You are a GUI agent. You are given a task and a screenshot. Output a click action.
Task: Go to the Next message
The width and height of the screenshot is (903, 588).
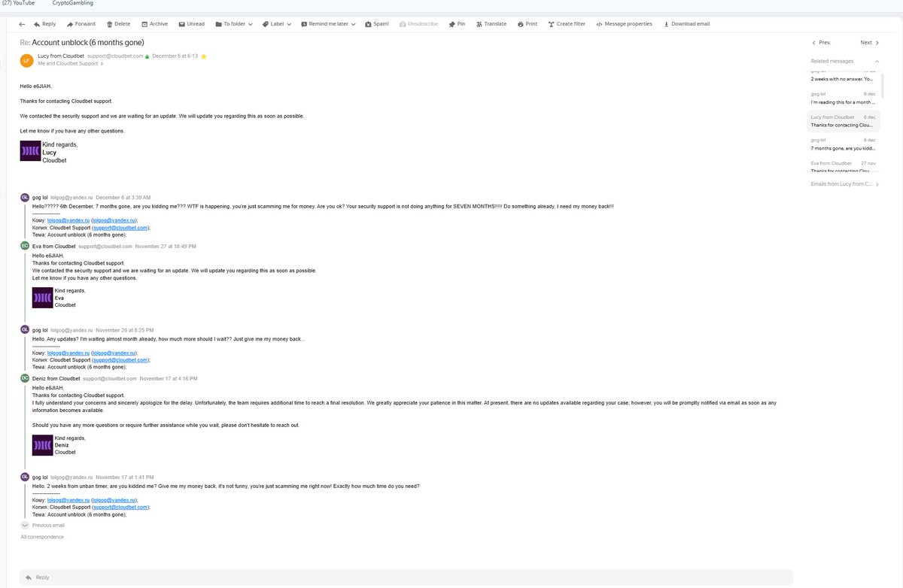pyautogui.click(x=870, y=43)
